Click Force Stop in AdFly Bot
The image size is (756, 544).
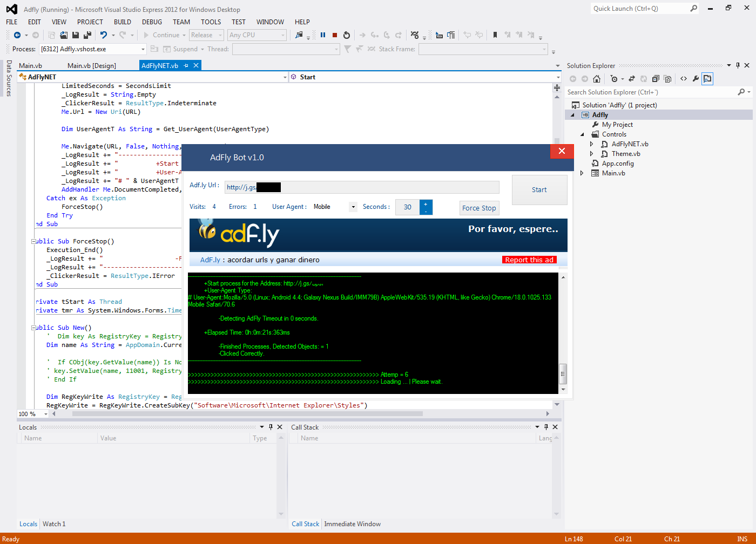[x=479, y=208]
